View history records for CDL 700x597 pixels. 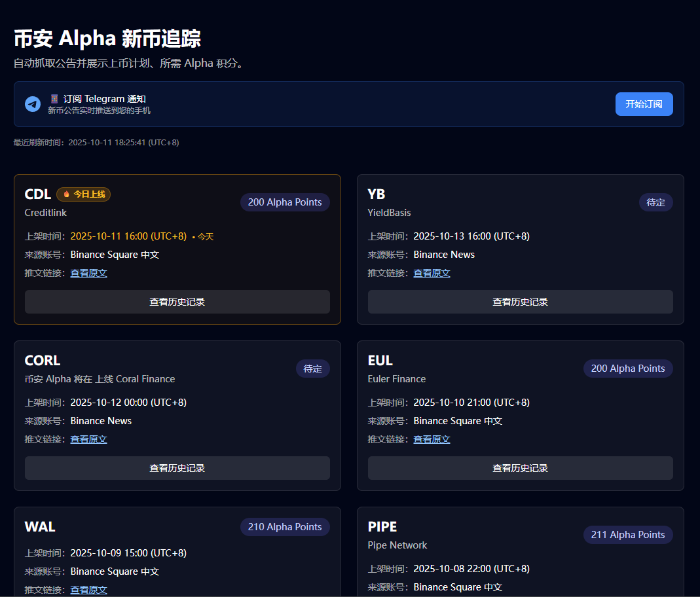click(177, 302)
